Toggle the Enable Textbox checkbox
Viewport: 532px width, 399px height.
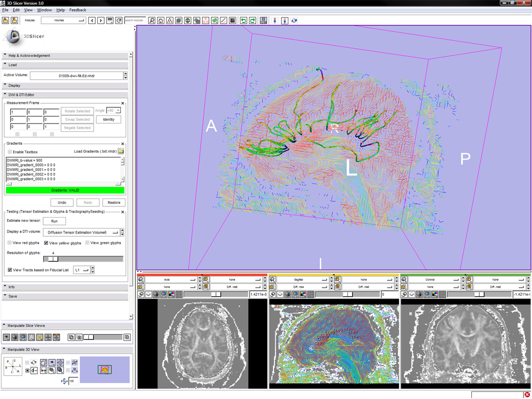coord(10,152)
